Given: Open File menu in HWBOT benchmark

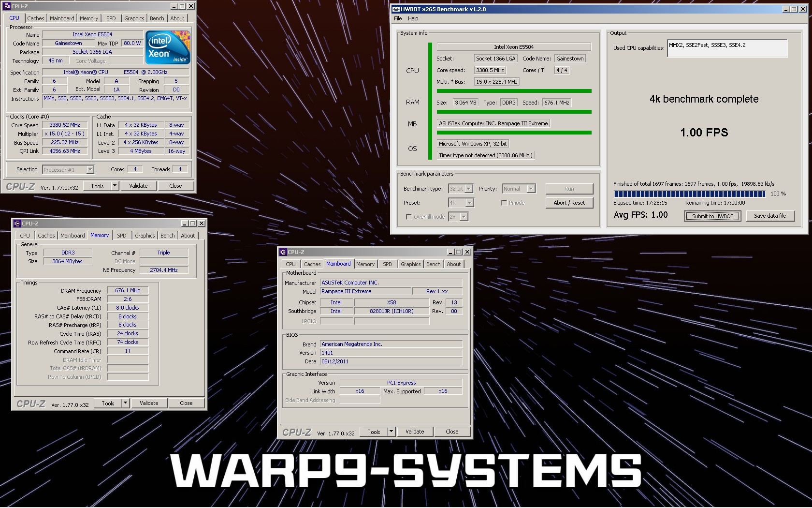Looking at the screenshot, I should (398, 18).
